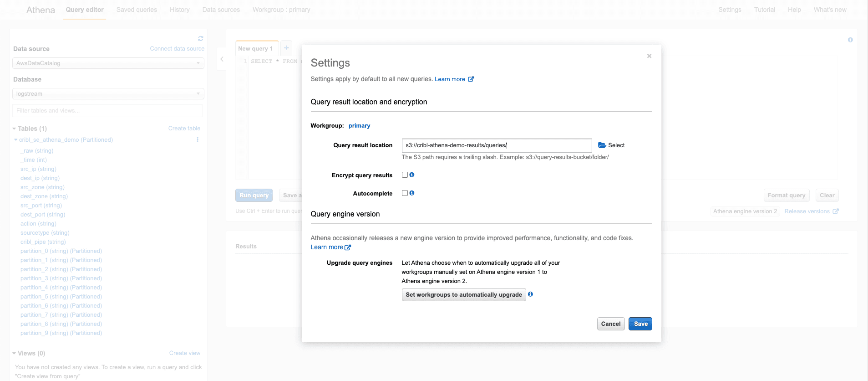Open the History tab
The height and width of the screenshot is (381, 868).
(179, 10)
